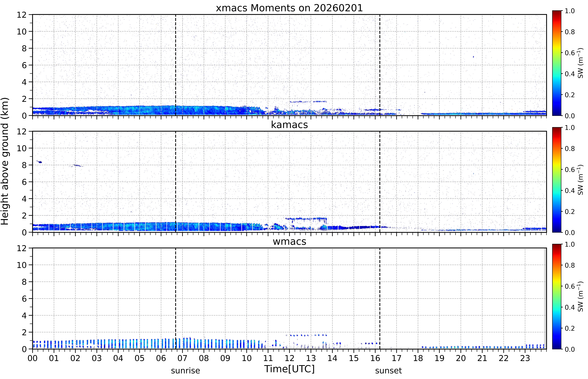The height and width of the screenshot is (379, 588).
Task: Click the "12" height tick of xmacs panel
Action: pos(22,15)
